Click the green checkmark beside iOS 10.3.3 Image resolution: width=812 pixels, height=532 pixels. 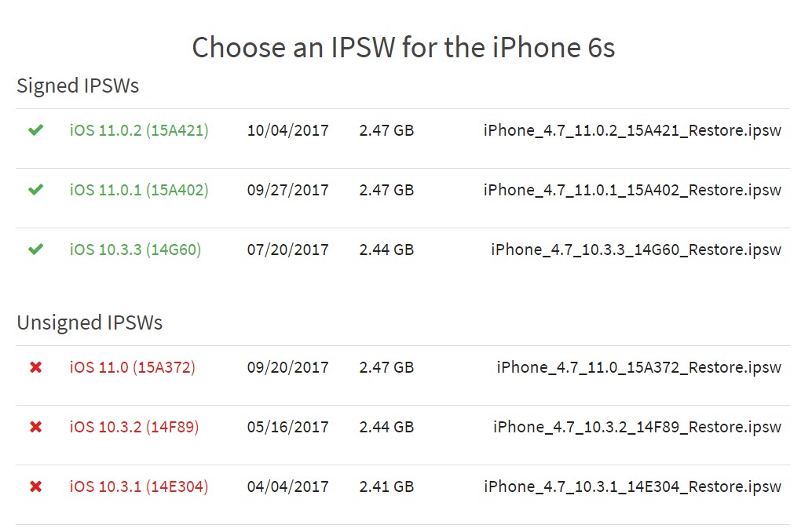click(35, 250)
